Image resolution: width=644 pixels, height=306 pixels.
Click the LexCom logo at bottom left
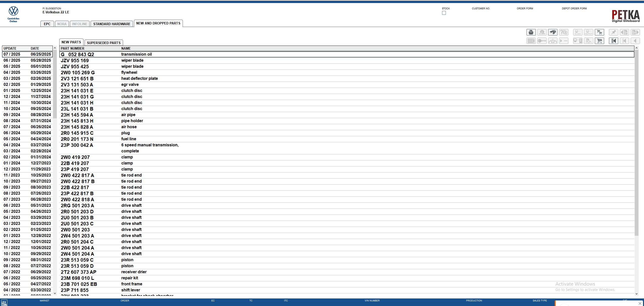[x=4, y=303]
